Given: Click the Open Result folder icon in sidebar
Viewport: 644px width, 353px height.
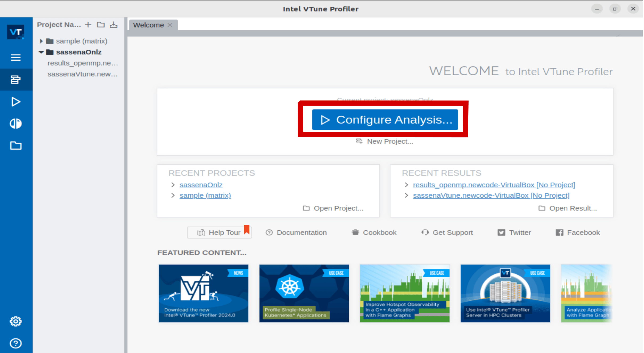Looking at the screenshot, I should [x=16, y=146].
